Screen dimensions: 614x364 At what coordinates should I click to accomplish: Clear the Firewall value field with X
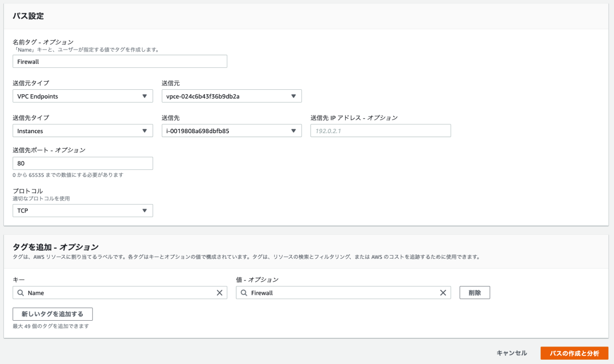point(443,293)
